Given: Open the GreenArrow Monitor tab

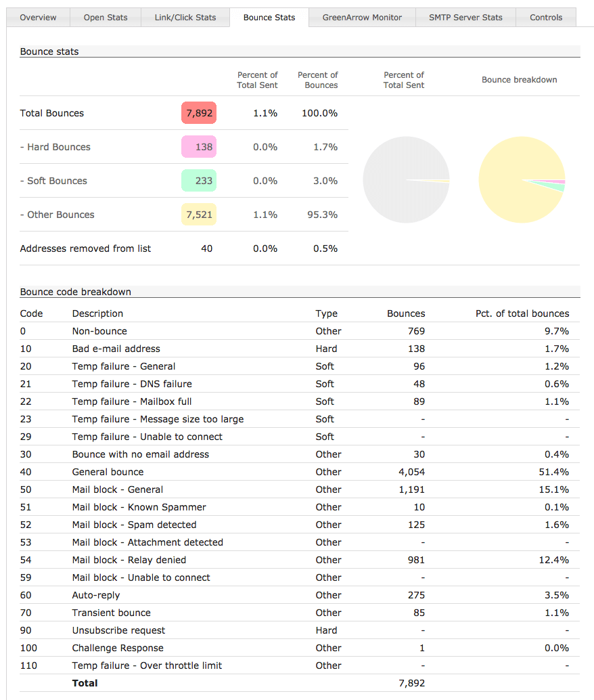Looking at the screenshot, I should (362, 18).
